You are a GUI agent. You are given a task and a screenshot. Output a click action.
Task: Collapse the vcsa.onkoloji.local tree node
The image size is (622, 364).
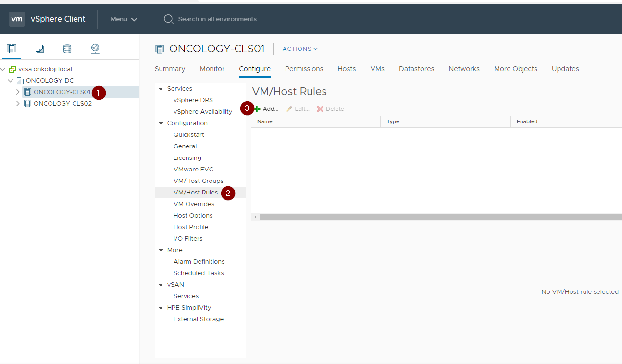(3, 69)
